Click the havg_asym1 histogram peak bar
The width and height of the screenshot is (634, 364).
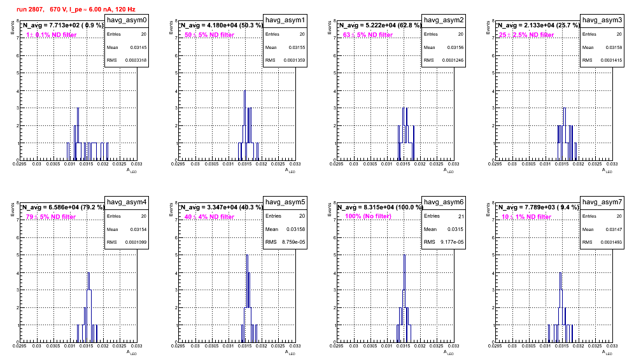[x=244, y=125]
